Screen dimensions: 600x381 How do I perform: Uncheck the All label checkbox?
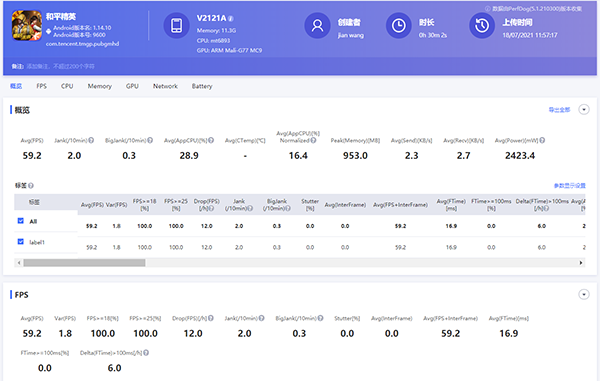click(21, 221)
